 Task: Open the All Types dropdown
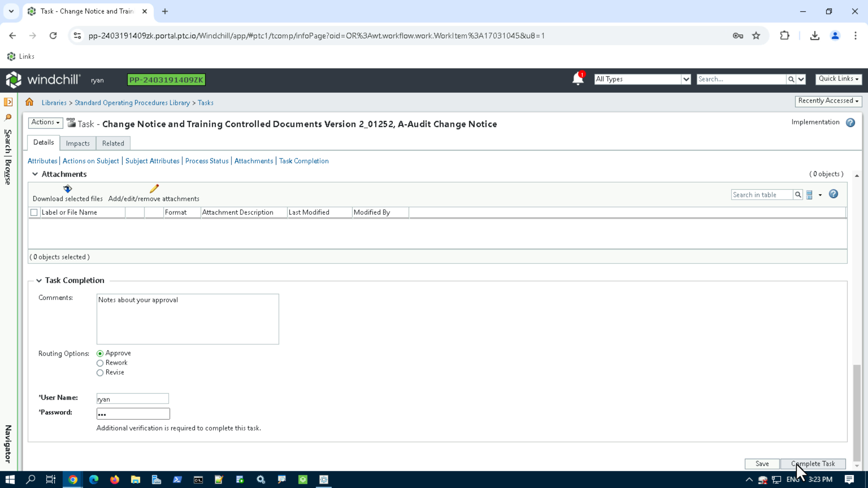(685, 79)
